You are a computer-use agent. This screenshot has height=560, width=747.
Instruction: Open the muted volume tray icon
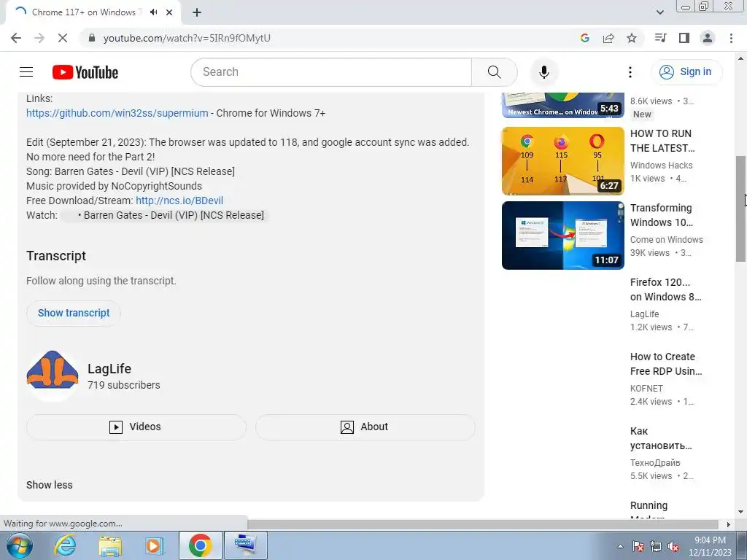(673, 546)
